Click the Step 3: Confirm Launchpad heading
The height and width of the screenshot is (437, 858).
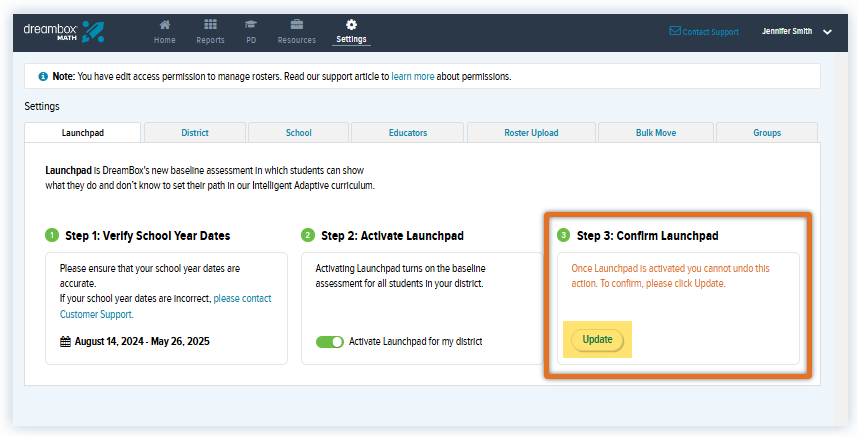647,236
